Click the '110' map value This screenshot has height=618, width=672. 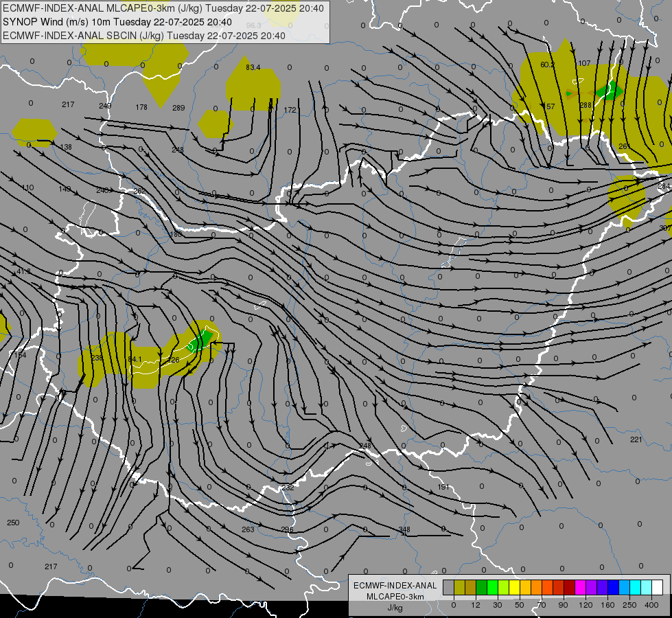click(27, 188)
